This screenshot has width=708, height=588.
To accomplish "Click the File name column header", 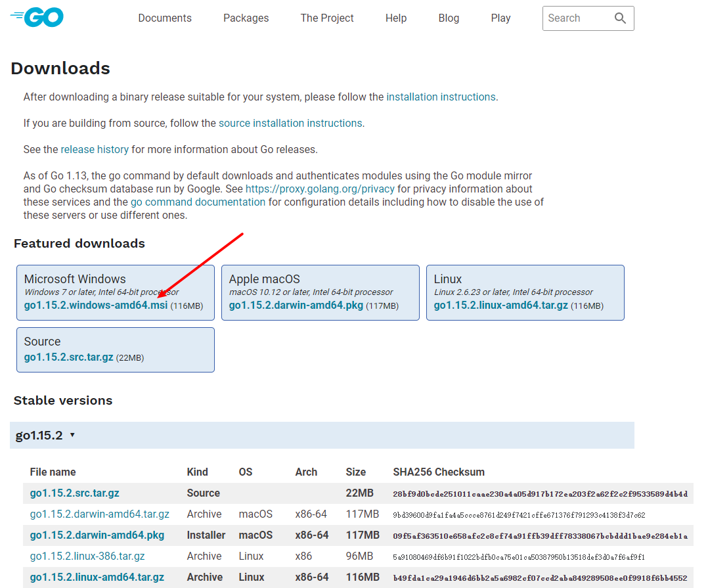I will point(53,472).
